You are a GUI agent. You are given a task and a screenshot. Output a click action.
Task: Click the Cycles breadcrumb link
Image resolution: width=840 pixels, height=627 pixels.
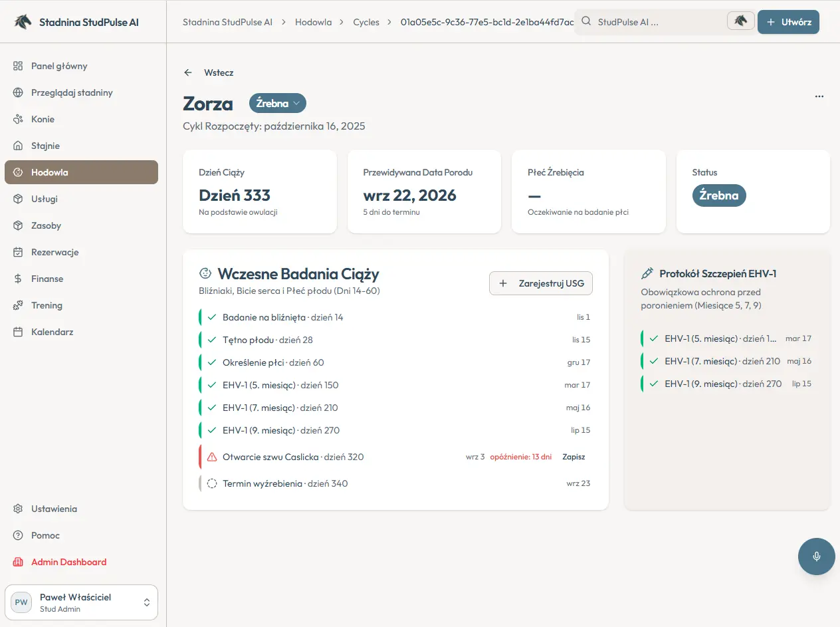click(x=366, y=22)
